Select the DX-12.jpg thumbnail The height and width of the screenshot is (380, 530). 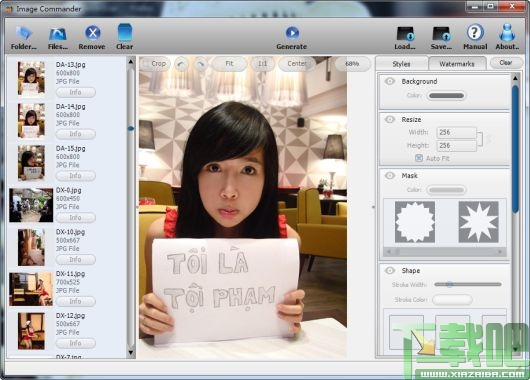[31, 331]
